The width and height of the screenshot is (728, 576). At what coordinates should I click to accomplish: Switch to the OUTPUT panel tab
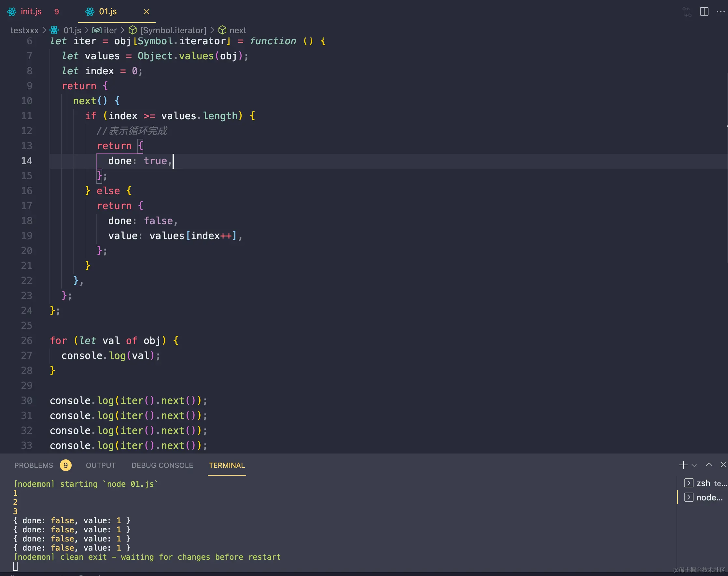tap(100, 465)
